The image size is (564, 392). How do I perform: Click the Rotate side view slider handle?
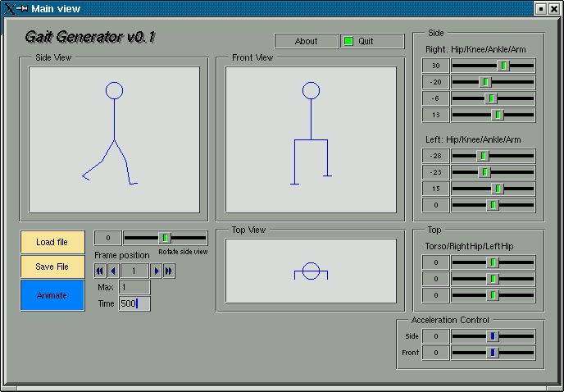165,238
